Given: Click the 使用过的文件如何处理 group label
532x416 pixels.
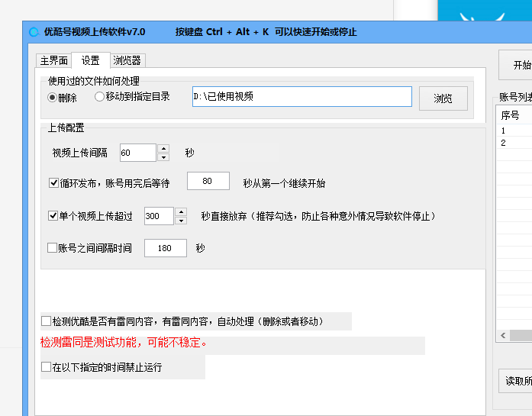Looking at the screenshot, I should pos(94,81).
